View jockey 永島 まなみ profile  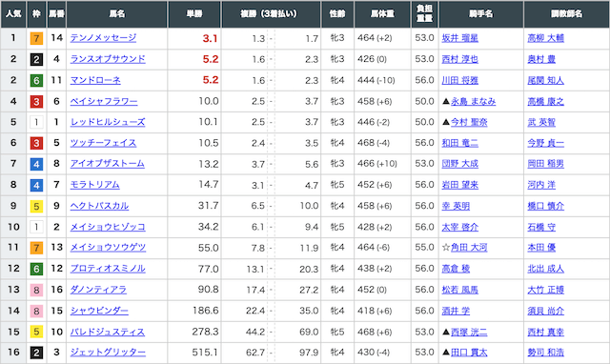click(473, 101)
